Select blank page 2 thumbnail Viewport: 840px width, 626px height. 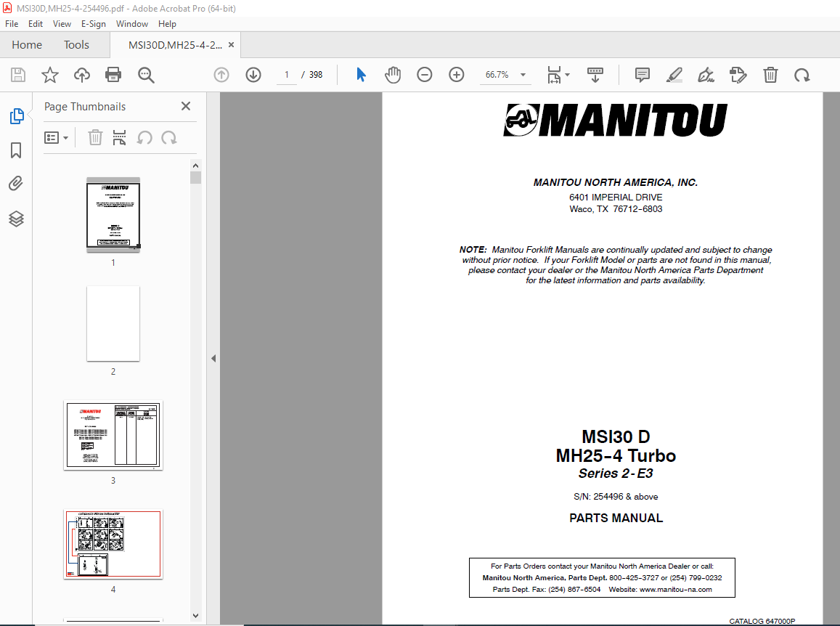pos(113,324)
